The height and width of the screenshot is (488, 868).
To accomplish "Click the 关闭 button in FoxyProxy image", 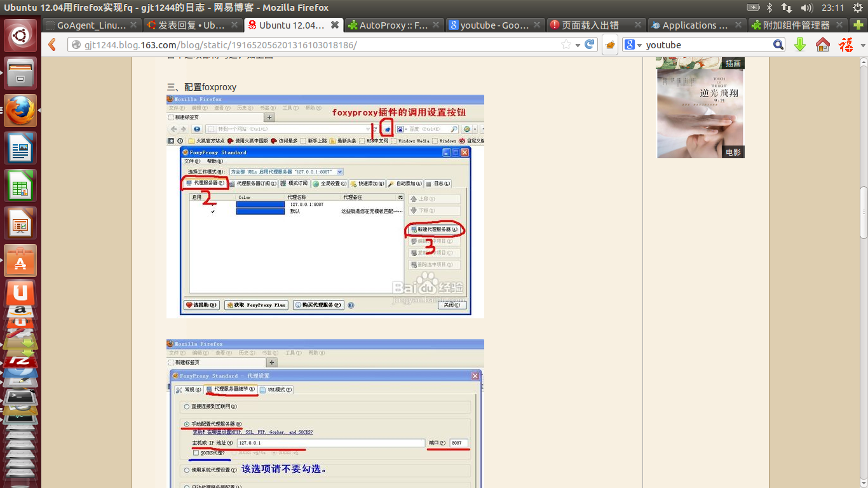I will pyautogui.click(x=452, y=305).
